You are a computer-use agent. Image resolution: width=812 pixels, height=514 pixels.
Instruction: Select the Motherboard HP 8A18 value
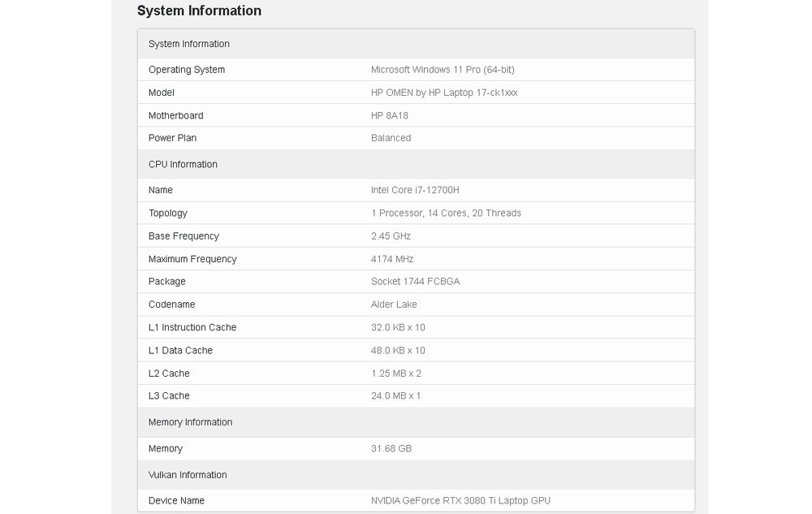[x=390, y=116]
